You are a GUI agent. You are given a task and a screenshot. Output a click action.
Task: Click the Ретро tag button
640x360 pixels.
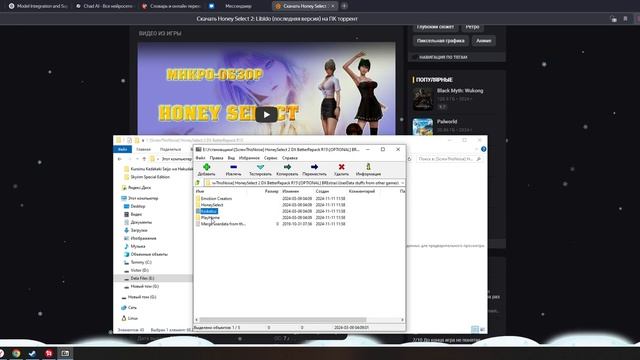click(x=472, y=27)
